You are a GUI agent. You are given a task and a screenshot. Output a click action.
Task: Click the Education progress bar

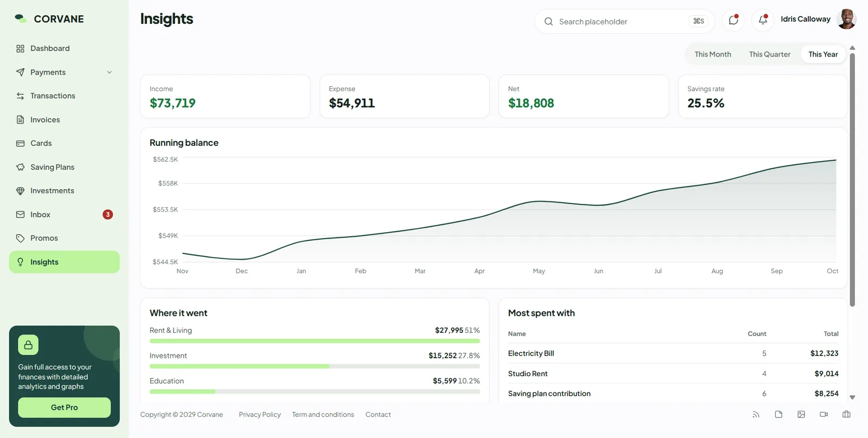(x=315, y=391)
